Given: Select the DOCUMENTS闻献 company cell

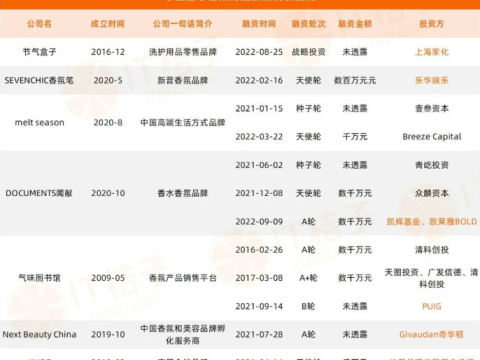Looking at the screenshot, I should 39,193.
